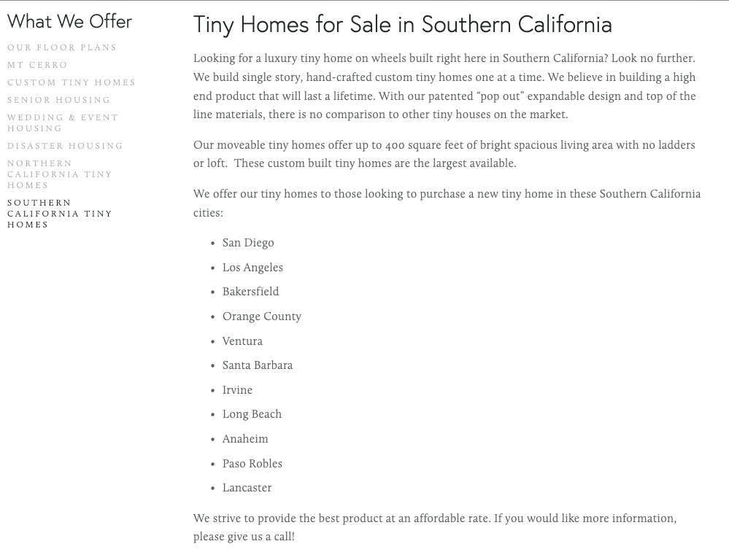
Task: Click the Lancaster list entry
Action: pyautogui.click(x=247, y=488)
